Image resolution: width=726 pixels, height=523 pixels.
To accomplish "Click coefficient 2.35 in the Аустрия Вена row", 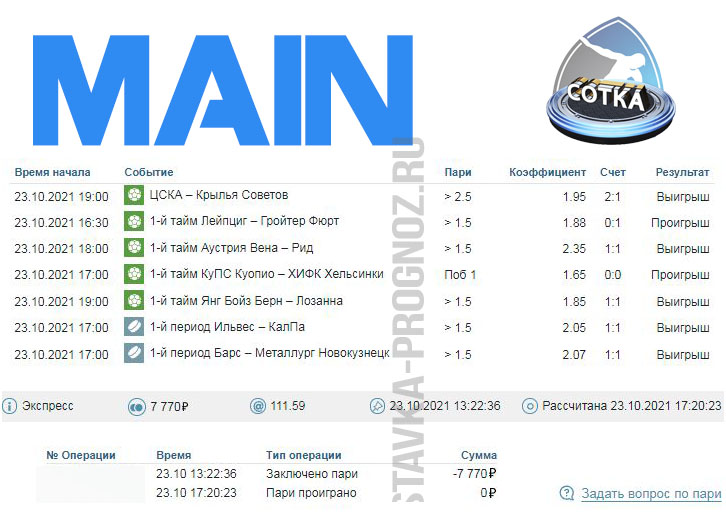I will 574,249.
